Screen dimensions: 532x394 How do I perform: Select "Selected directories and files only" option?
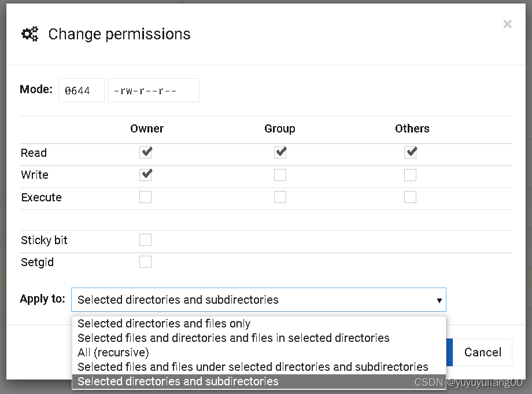pyautogui.click(x=164, y=324)
